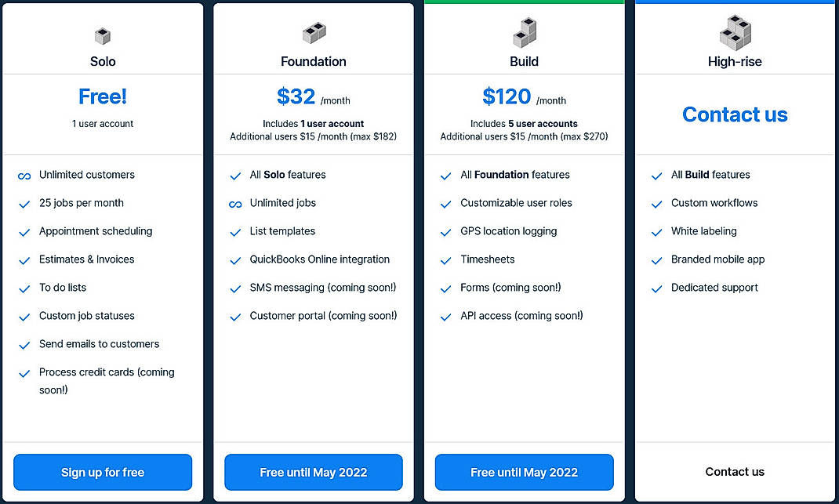
Task: Click the Free! price text
Action: point(103,96)
